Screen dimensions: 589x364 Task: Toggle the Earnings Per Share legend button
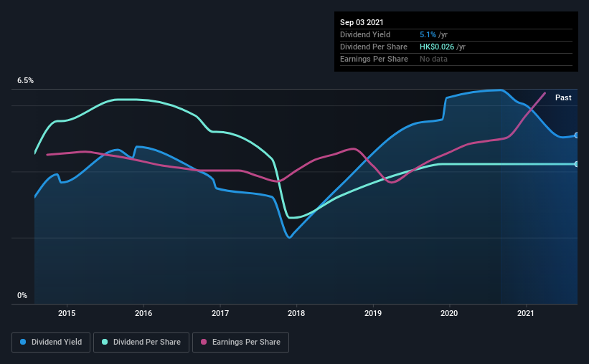tap(240, 343)
